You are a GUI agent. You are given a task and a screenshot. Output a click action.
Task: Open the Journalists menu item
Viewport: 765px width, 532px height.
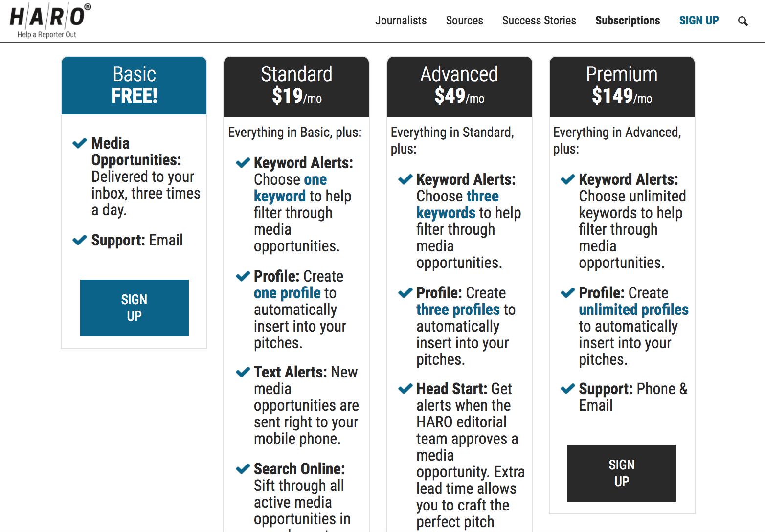tap(401, 21)
